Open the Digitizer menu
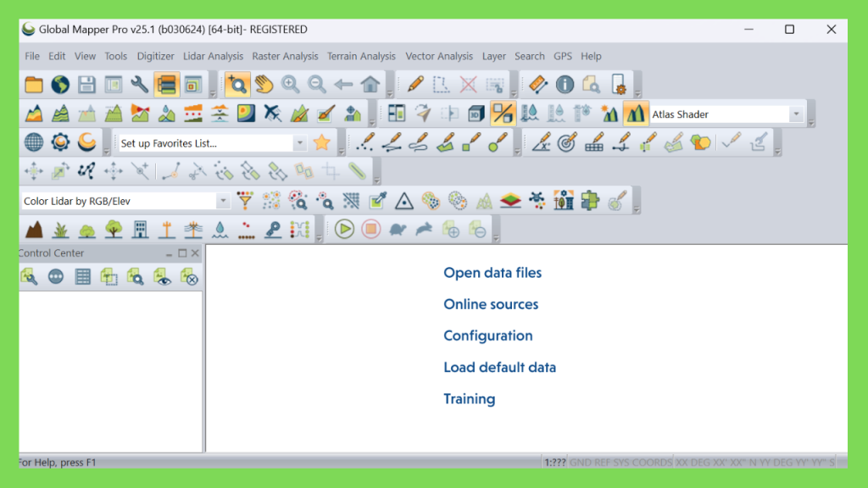The height and width of the screenshot is (488, 868). pos(156,56)
